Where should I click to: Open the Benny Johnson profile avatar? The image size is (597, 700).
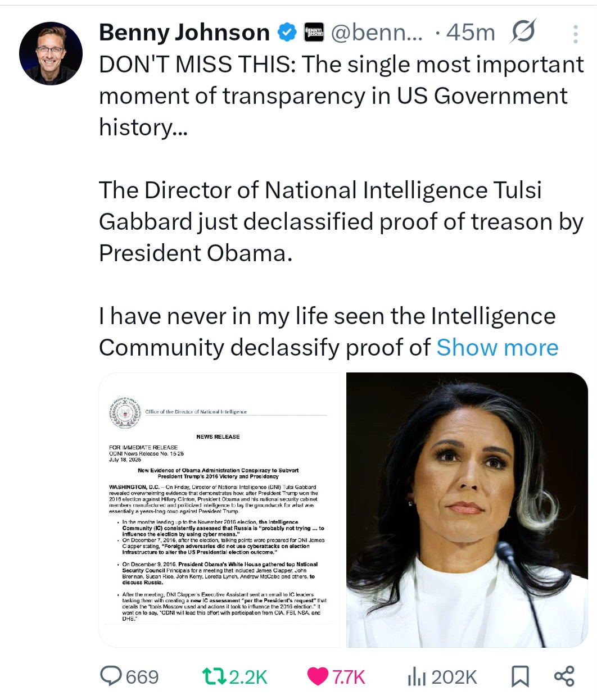click(x=51, y=53)
